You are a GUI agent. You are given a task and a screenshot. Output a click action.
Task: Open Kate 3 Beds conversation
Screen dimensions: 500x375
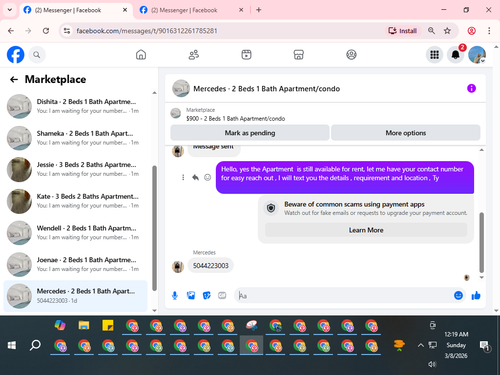click(75, 201)
